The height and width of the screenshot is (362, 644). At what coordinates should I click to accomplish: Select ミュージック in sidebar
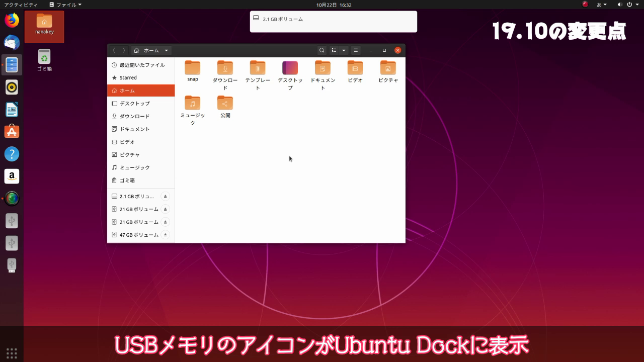coord(141,167)
